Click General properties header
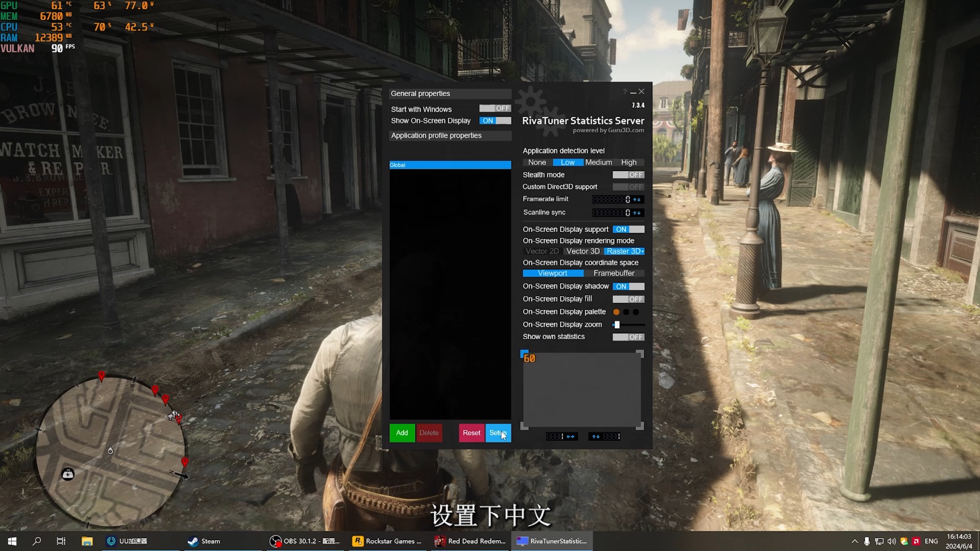980x551 pixels. tap(450, 93)
